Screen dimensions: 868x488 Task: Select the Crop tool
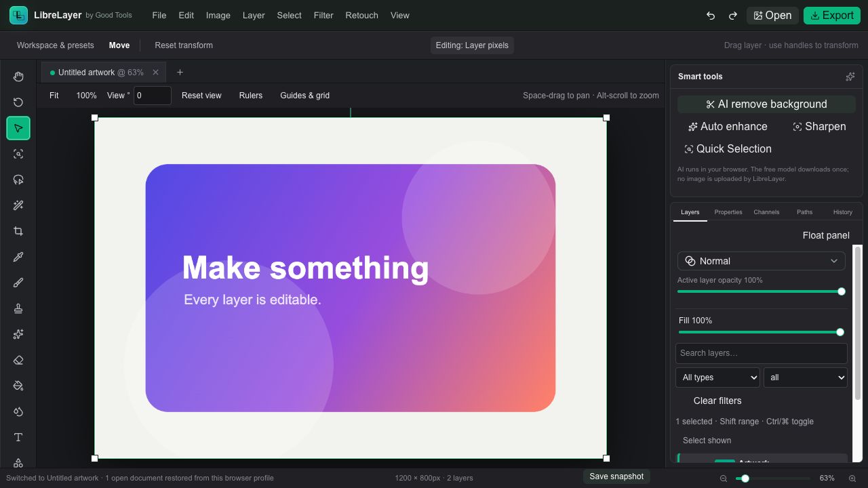pos(18,231)
